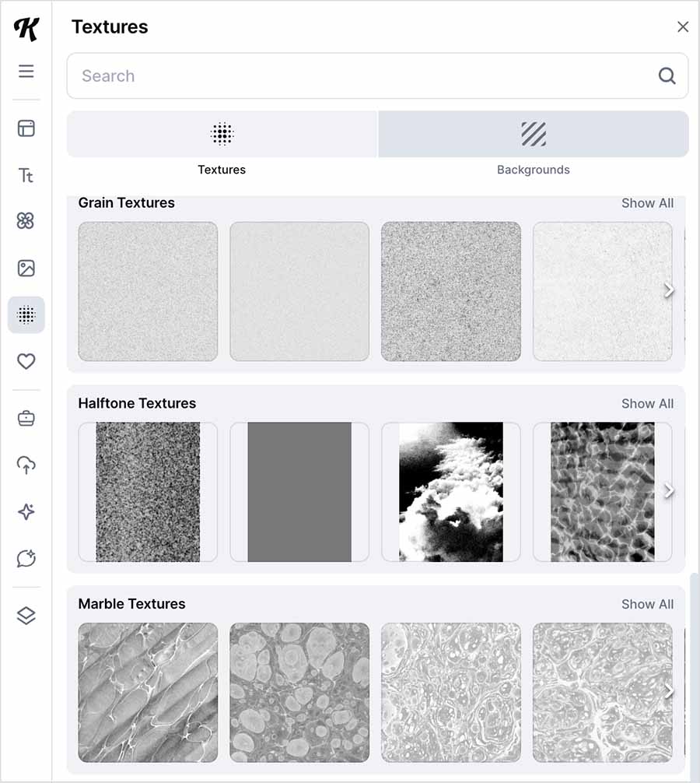Click the Uploads cloud icon
This screenshot has width=700, height=783.
click(26, 465)
